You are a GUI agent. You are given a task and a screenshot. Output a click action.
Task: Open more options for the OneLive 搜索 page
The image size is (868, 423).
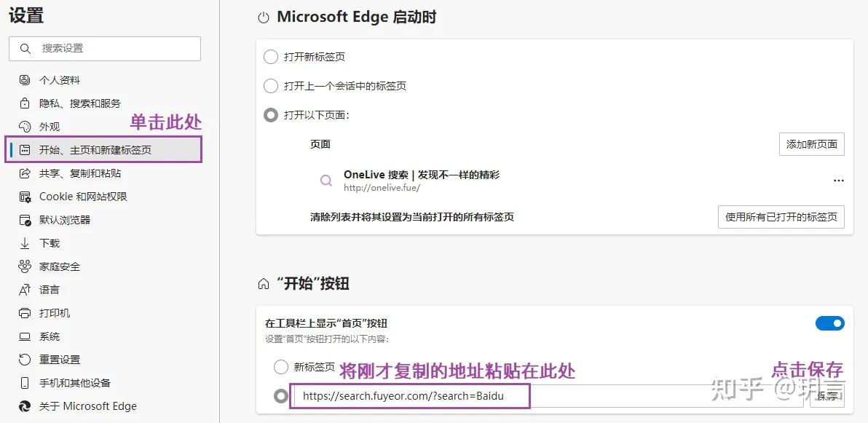(839, 180)
